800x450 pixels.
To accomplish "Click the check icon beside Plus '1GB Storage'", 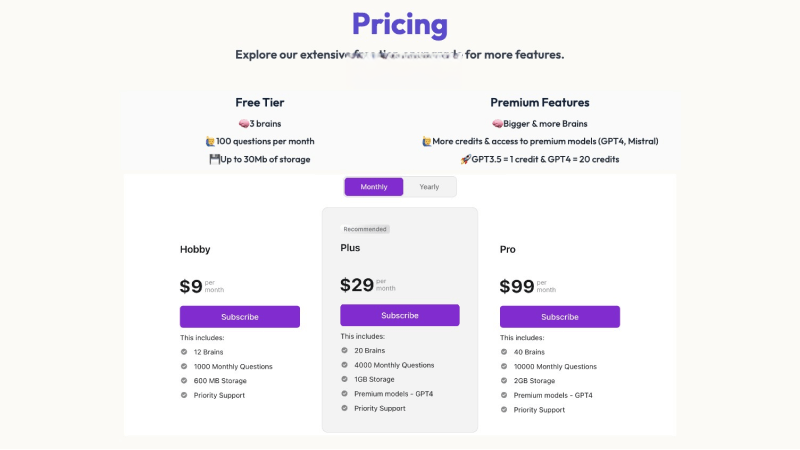I will pos(344,379).
